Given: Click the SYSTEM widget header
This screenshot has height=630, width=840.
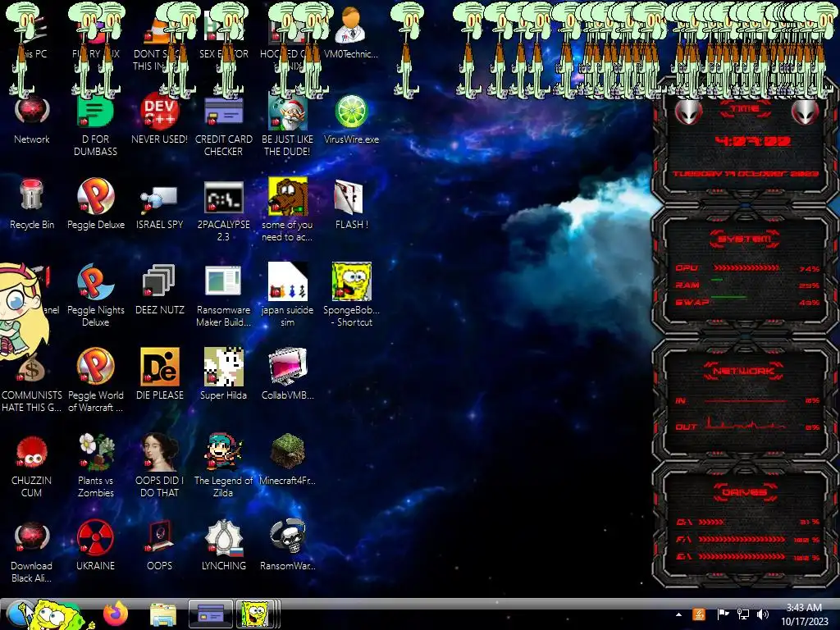Looking at the screenshot, I should (x=745, y=239).
